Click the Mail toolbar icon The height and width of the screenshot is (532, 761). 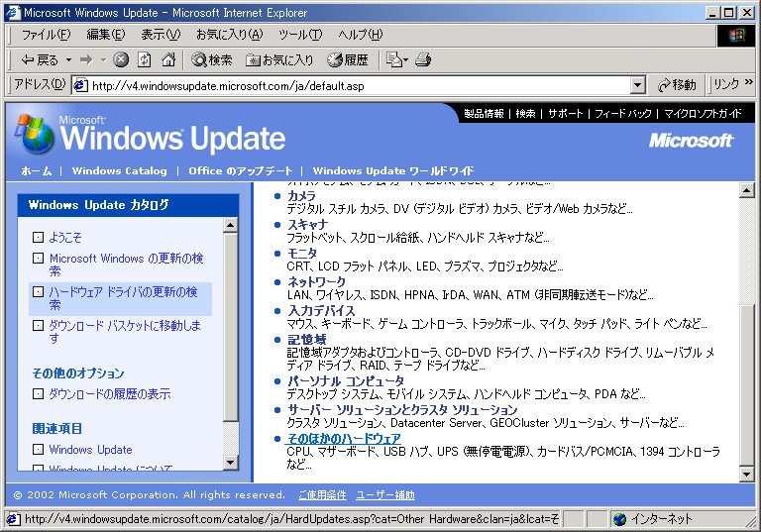pyautogui.click(x=393, y=59)
